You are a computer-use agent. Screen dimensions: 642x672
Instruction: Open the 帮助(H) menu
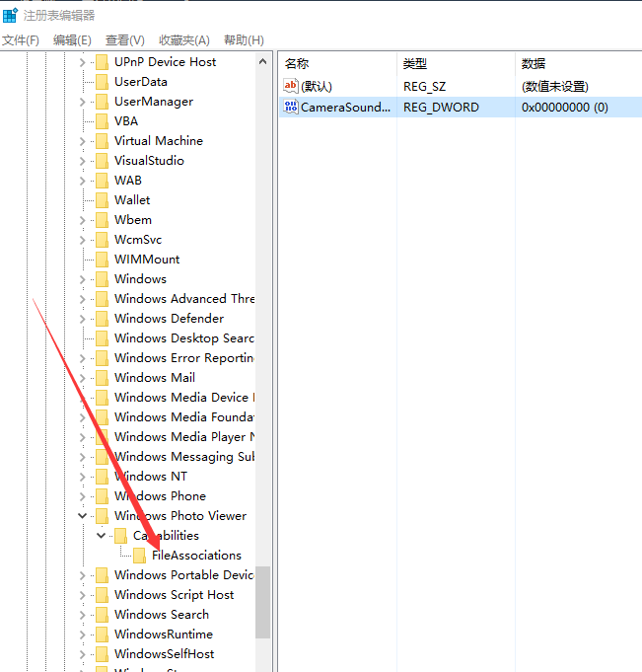coord(244,40)
